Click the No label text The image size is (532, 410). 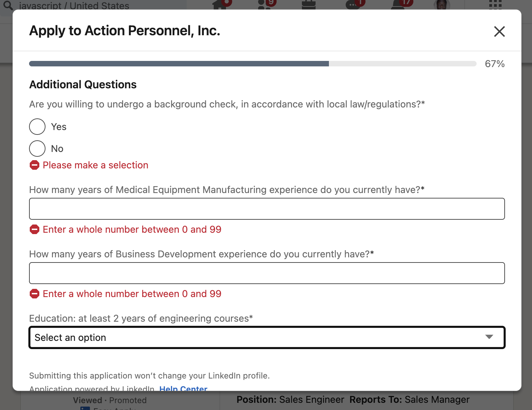57,149
